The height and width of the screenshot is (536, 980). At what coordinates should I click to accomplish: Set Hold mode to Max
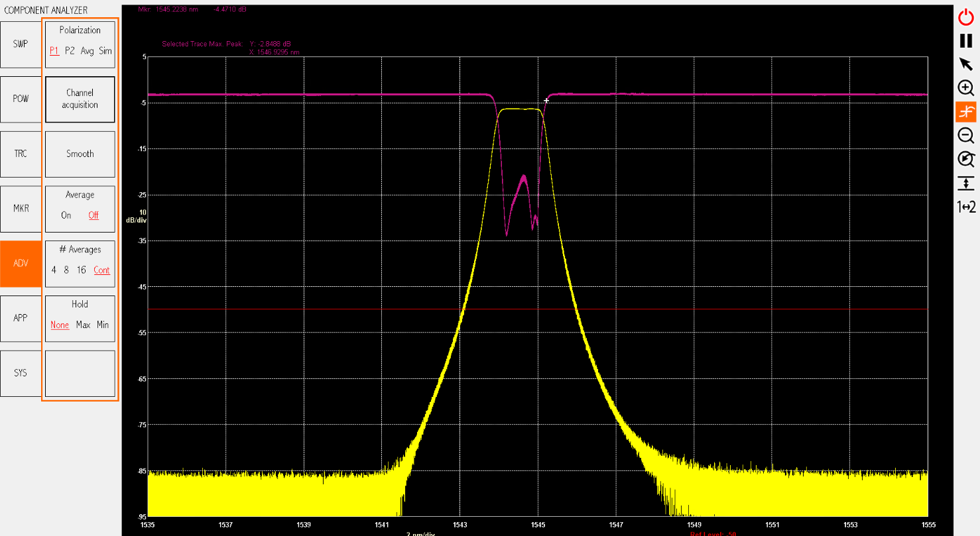(83, 325)
